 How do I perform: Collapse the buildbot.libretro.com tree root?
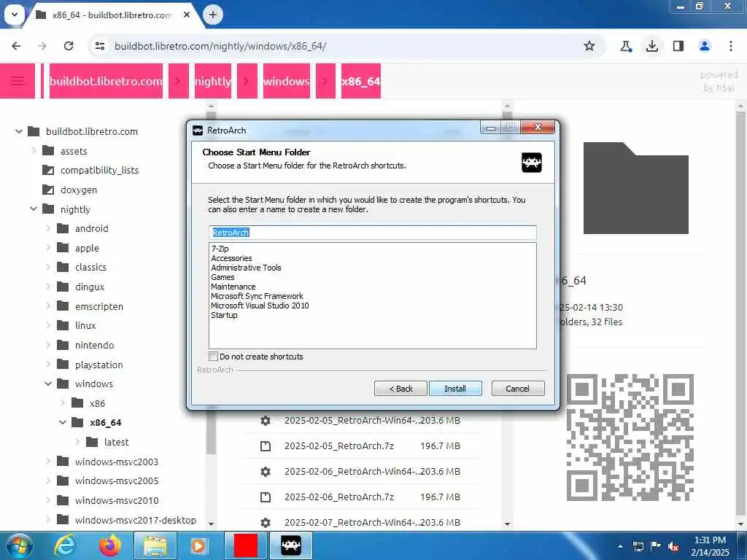18,131
